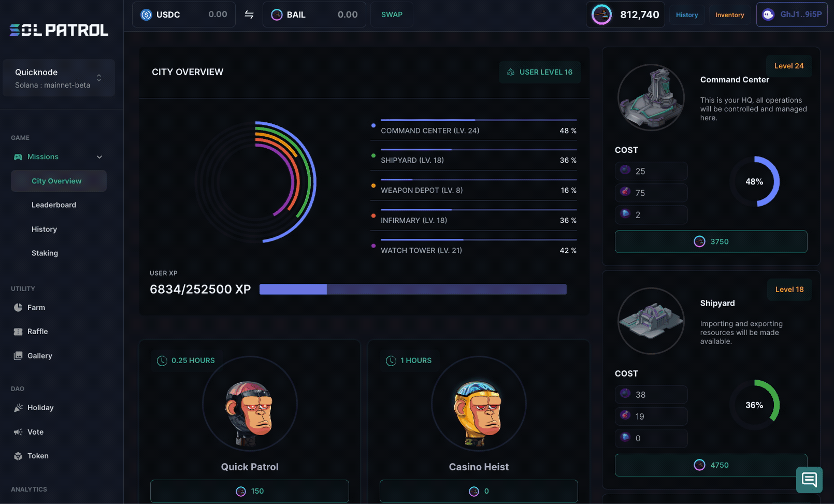Open Raffle via its ticket icon

[18, 332]
